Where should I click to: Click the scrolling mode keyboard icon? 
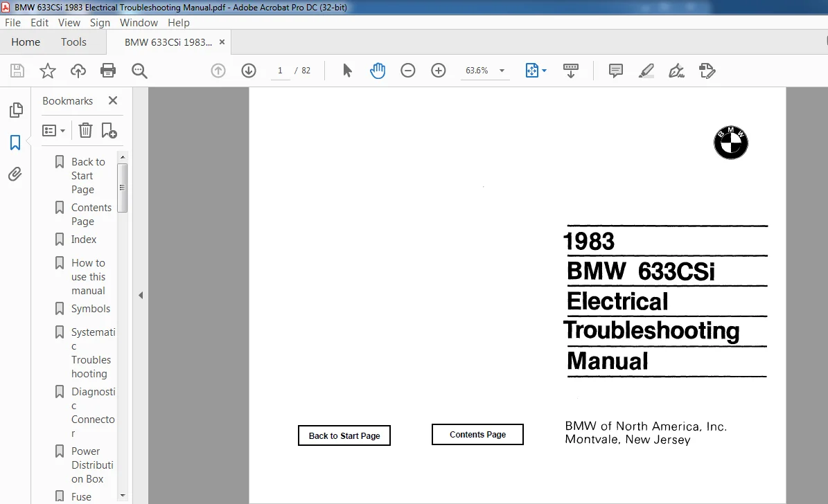[571, 71]
